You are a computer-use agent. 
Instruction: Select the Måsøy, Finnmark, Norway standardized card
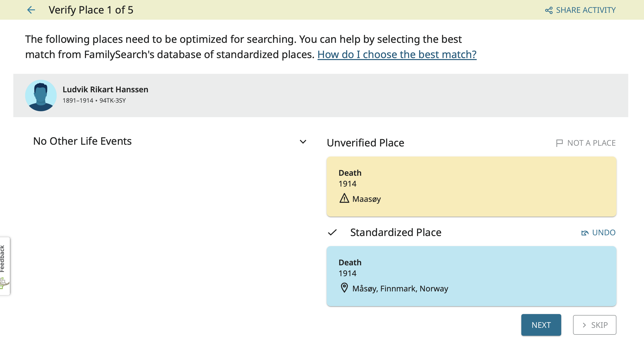pyautogui.click(x=471, y=276)
